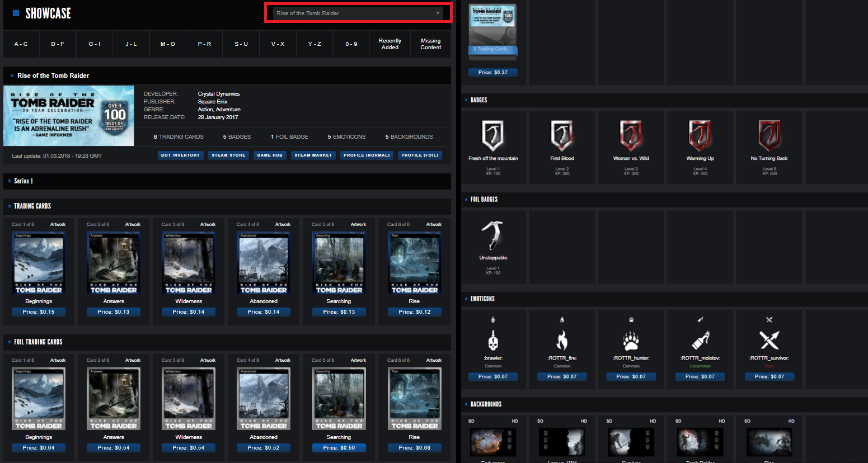Click the Price: $0.15 button under Beginnings
This screenshot has width=868, height=463.
pyautogui.click(x=39, y=312)
